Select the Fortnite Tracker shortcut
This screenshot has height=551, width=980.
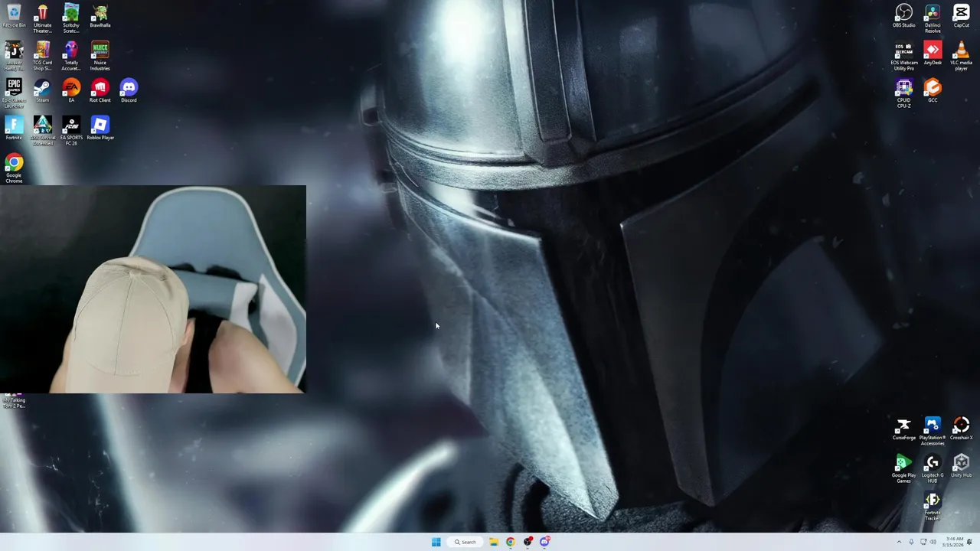933,507
